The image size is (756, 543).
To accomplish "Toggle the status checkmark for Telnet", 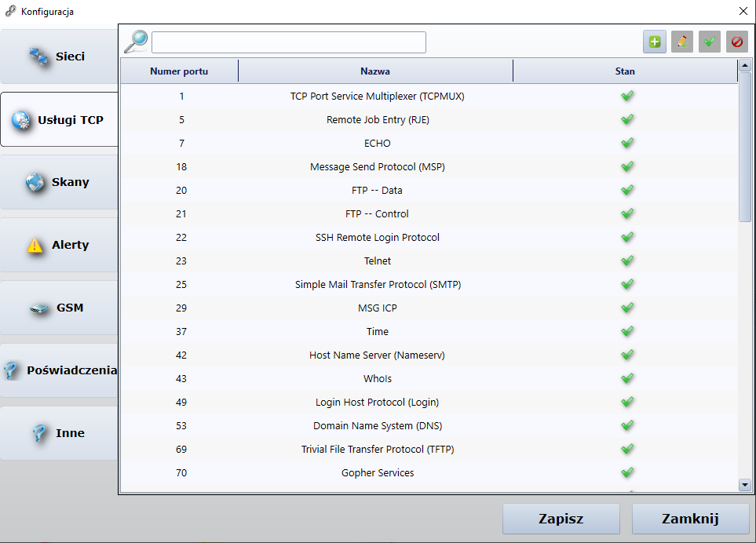I will 626,261.
